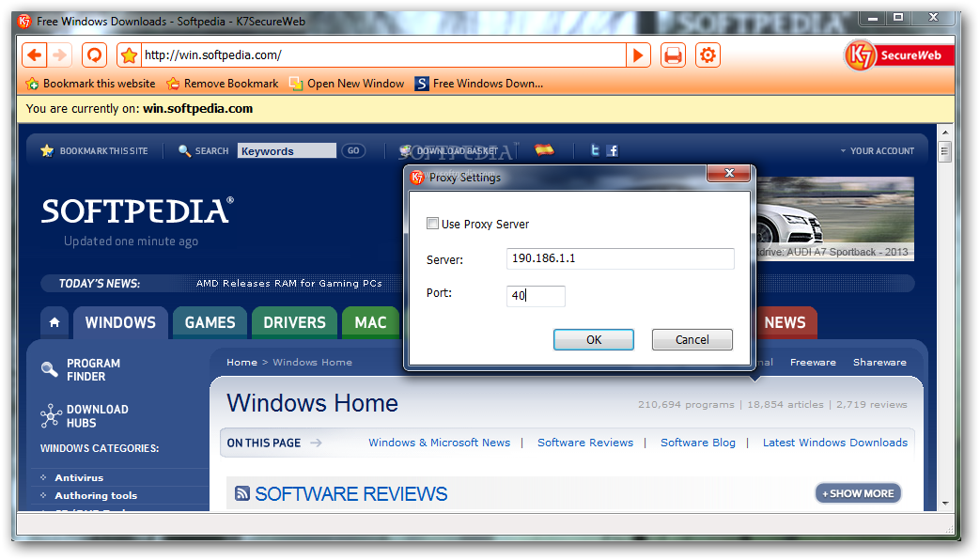The width and height of the screenshot is (980, 560).
Task: Click the +SHOW MORE button
Action: [858, 493]
